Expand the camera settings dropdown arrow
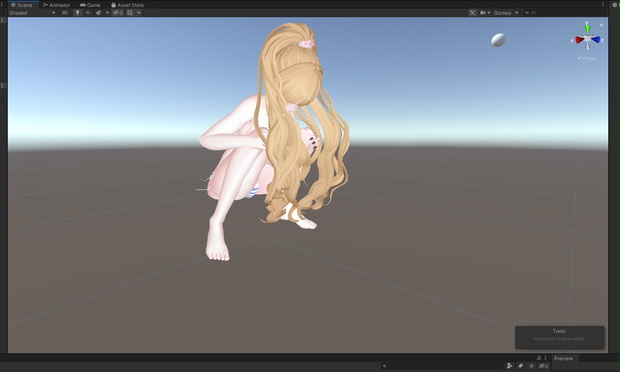Screen dimensions: 620x372 pyautogui.click(x=489, y=13)
